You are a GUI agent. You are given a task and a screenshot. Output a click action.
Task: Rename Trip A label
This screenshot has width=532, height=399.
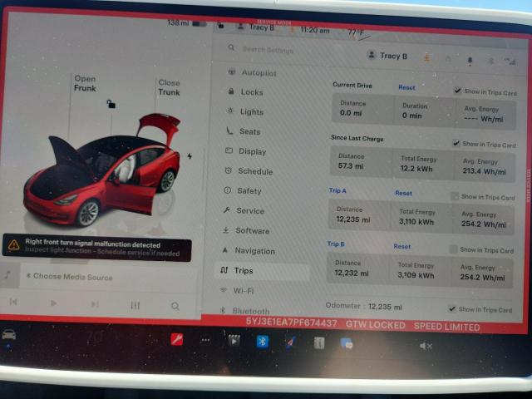coord(337,190)
